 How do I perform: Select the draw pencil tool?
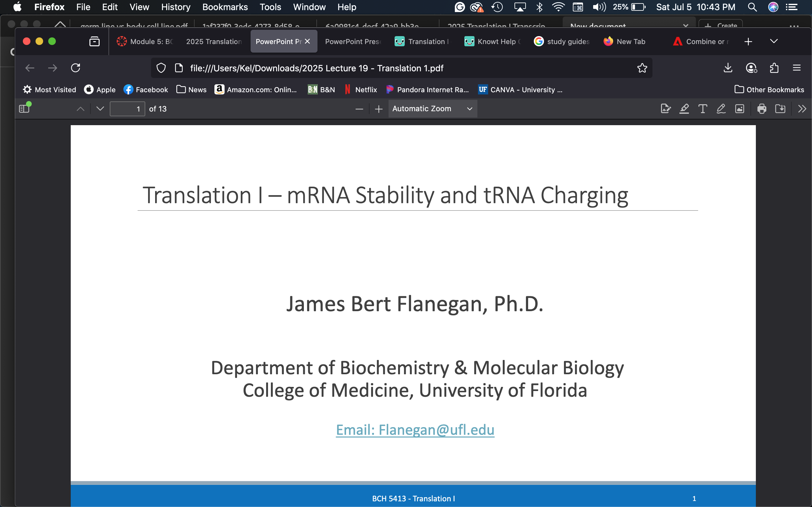(721, 109)
